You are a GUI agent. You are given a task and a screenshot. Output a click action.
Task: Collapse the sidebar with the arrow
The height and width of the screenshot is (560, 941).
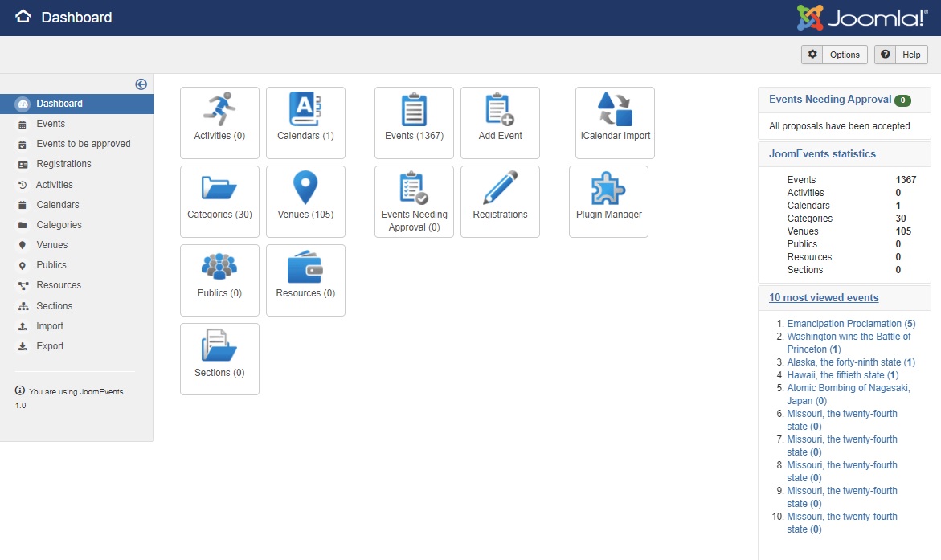pyautogui.click(x=141, y=84)
